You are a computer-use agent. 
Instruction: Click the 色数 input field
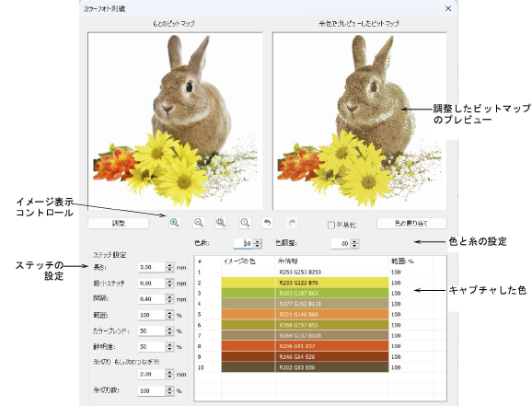(x=243, y=243)
